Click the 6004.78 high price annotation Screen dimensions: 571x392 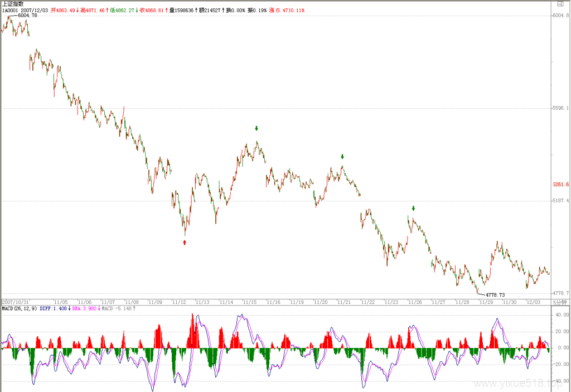[x=27, y=16]
